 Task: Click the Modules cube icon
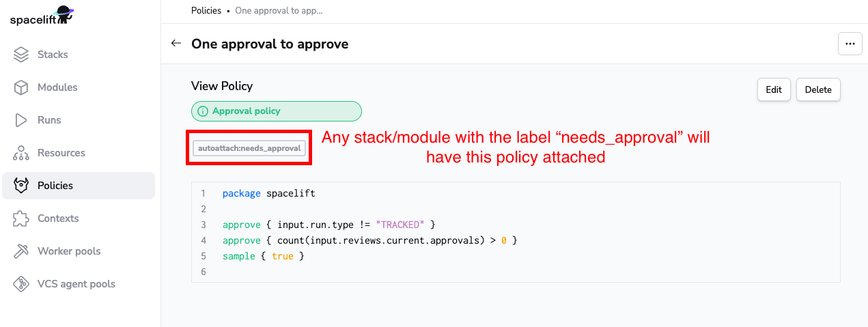click(21, 87)
